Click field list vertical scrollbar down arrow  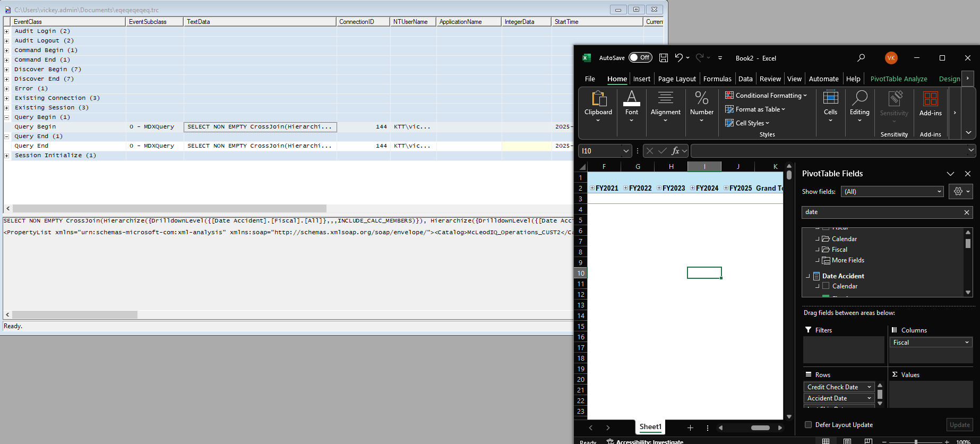click(968, 293)
